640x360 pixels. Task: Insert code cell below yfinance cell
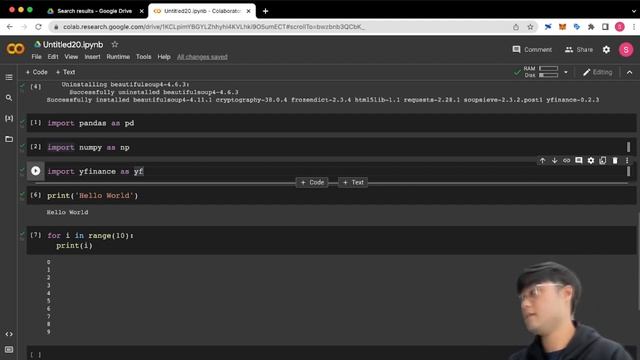point(312,182)
